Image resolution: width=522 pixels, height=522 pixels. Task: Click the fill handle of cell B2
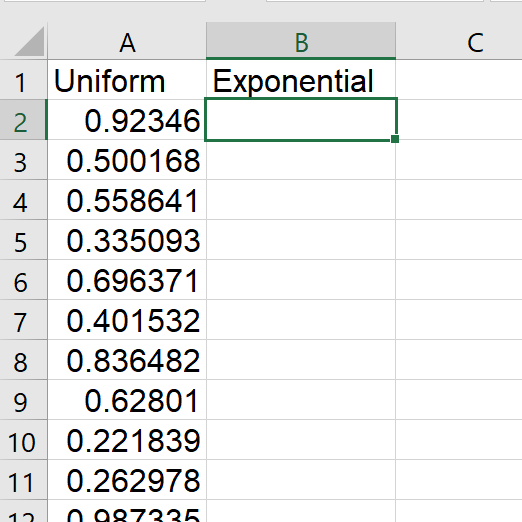point(395,139)
